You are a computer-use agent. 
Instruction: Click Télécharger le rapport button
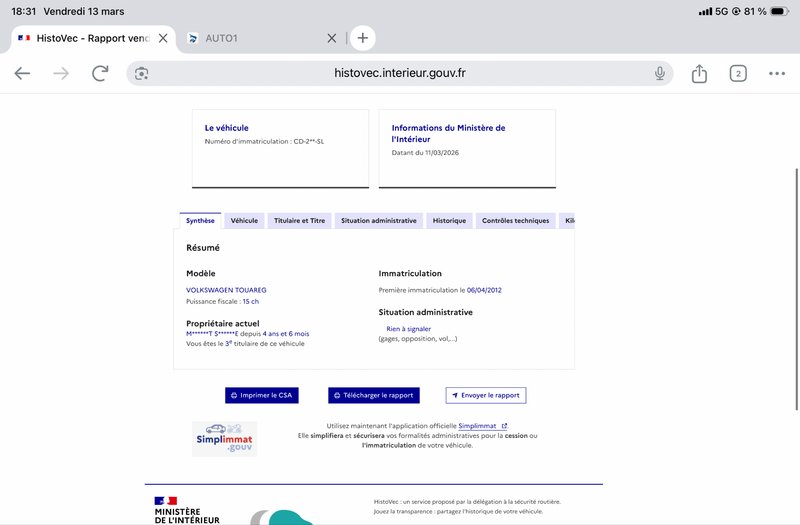373,395
